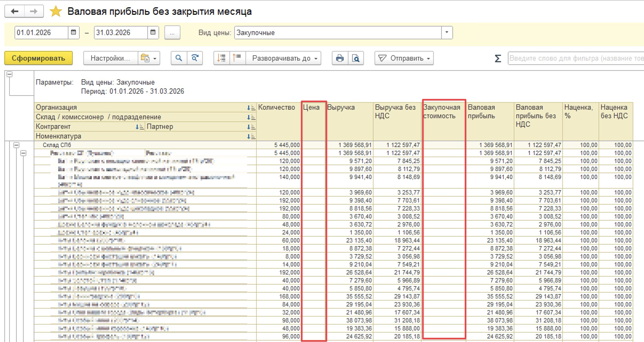Open calendar picker for end date
644x342 pixels.
153,33
